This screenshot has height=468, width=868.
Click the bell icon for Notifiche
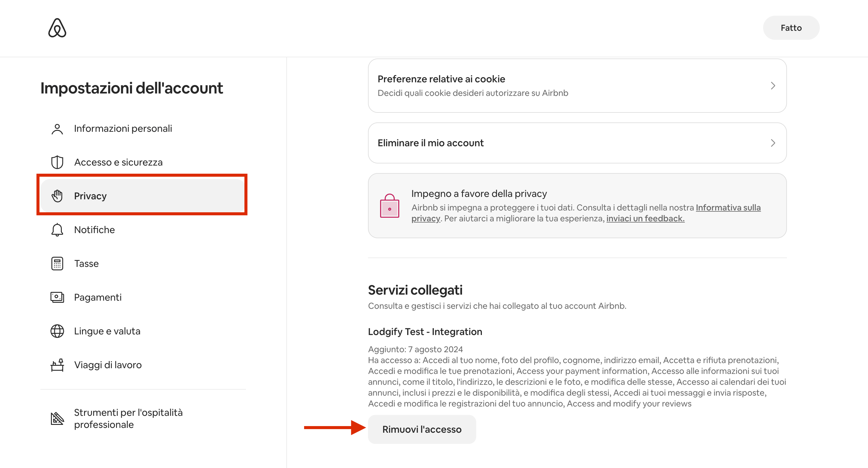pyautogui.click(x=57, y=229)
